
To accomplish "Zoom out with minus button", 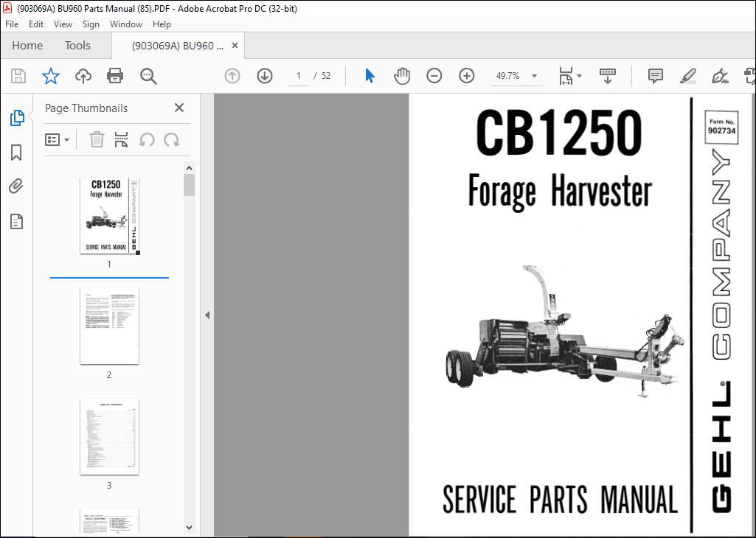I will pyautogui.click(x=434, y=76).
